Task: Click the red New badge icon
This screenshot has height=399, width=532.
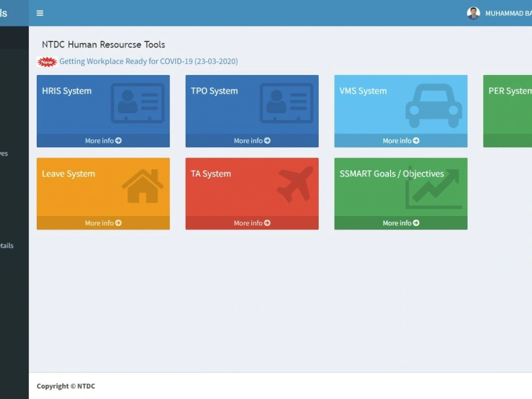Action: 47,62
